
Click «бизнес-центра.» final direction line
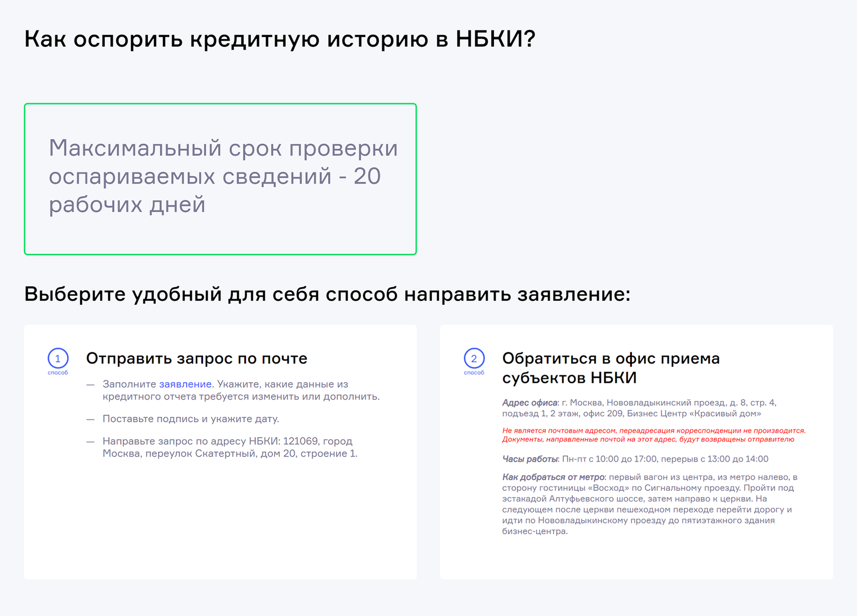tap(535, 531)
